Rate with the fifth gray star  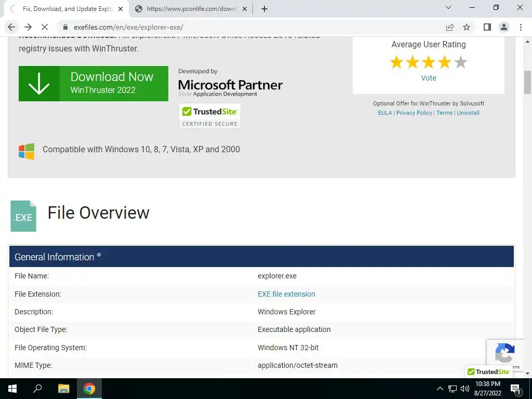(x=461, y=62)
